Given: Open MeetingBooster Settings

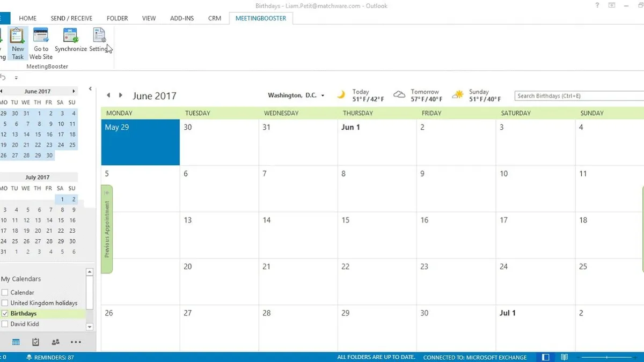Looking at the screenshot, I should tap(99, 41).
